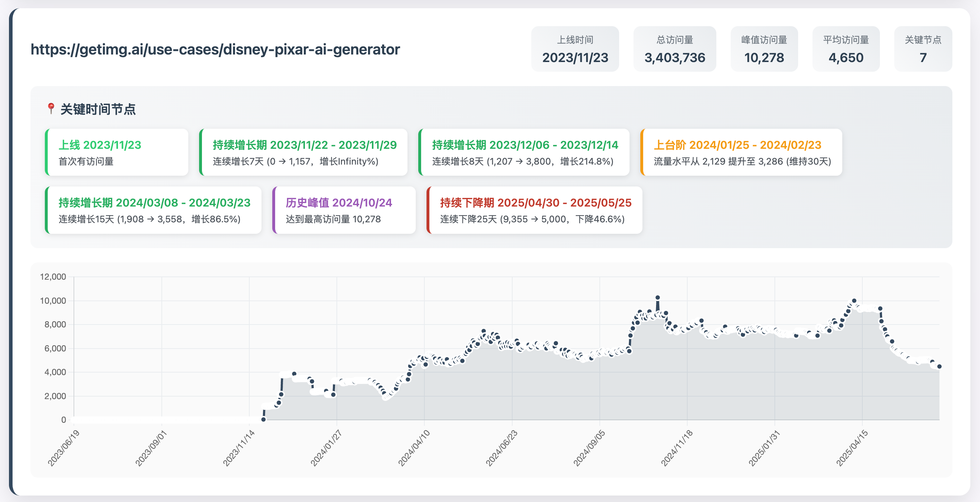
Task: Click the text 首次有访问量
Action: tap(86, 161)
